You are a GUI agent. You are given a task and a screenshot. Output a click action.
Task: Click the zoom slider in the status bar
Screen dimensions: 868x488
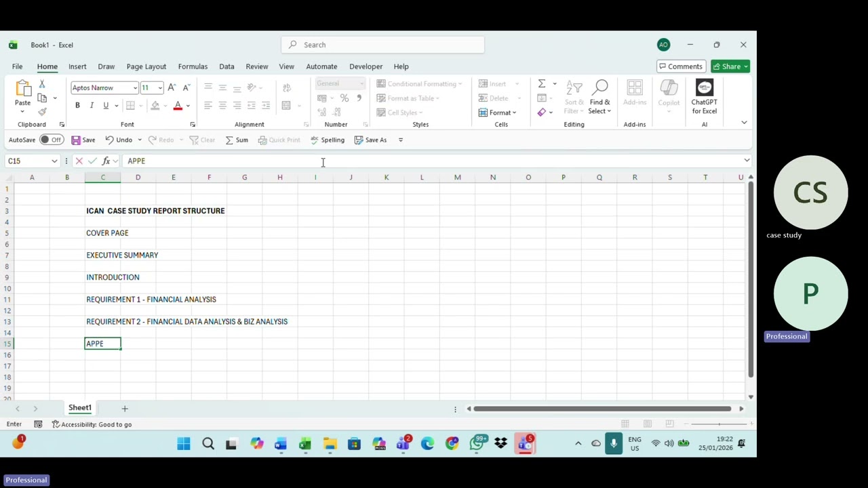[719, 424]
